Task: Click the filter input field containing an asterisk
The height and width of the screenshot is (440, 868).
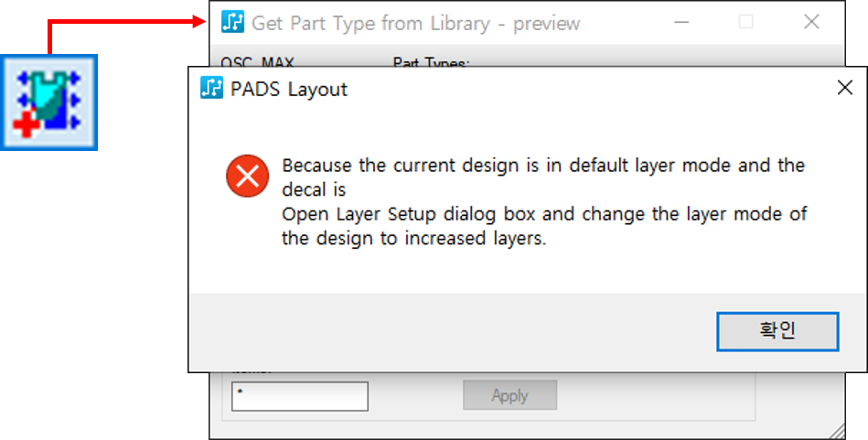Action: [299, 396]
